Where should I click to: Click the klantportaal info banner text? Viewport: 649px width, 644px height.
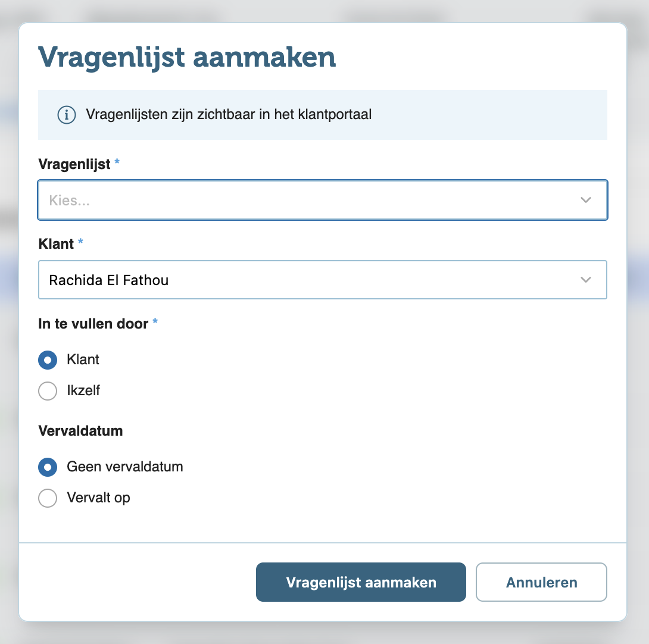(x=229, y=115)
